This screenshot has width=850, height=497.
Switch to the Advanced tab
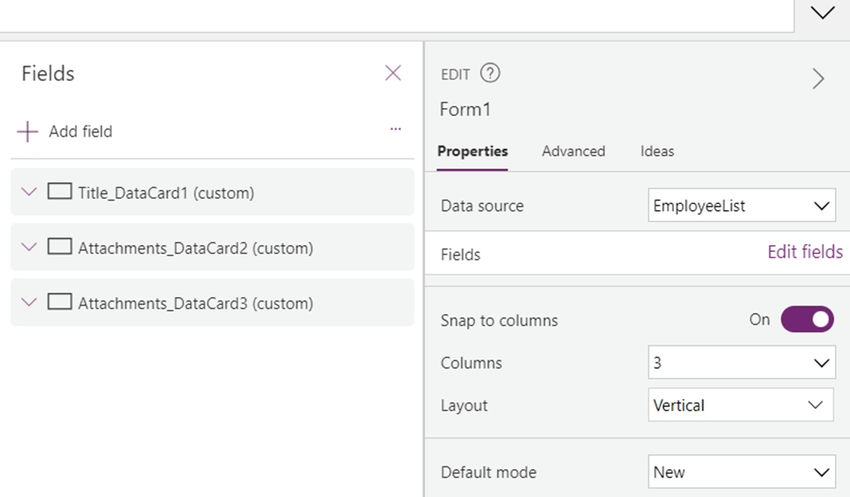[574, 151]
